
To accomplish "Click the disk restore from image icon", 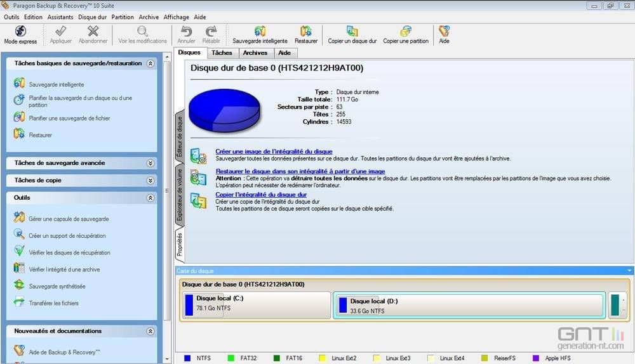I will (x=198, y=177).
